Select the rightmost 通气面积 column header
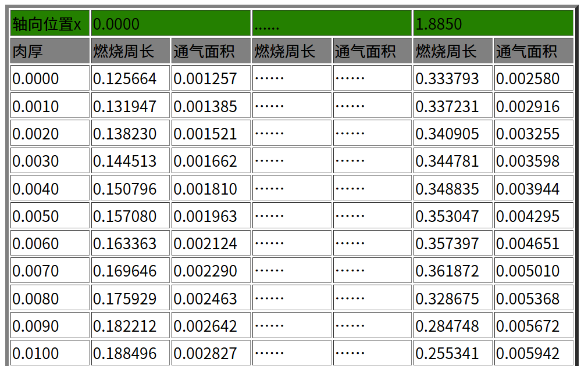This screenshot has width=588, height=366. click(x=533, y=51)
